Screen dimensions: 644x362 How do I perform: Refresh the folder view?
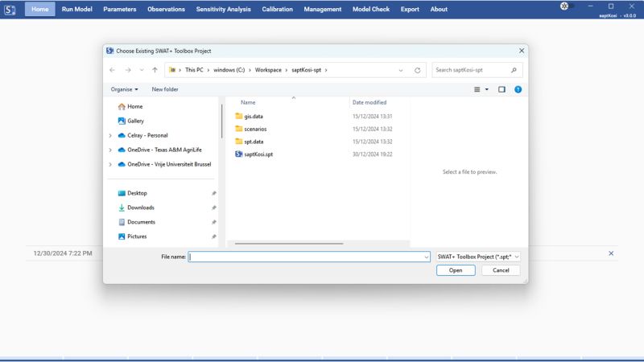pos(417,70)
